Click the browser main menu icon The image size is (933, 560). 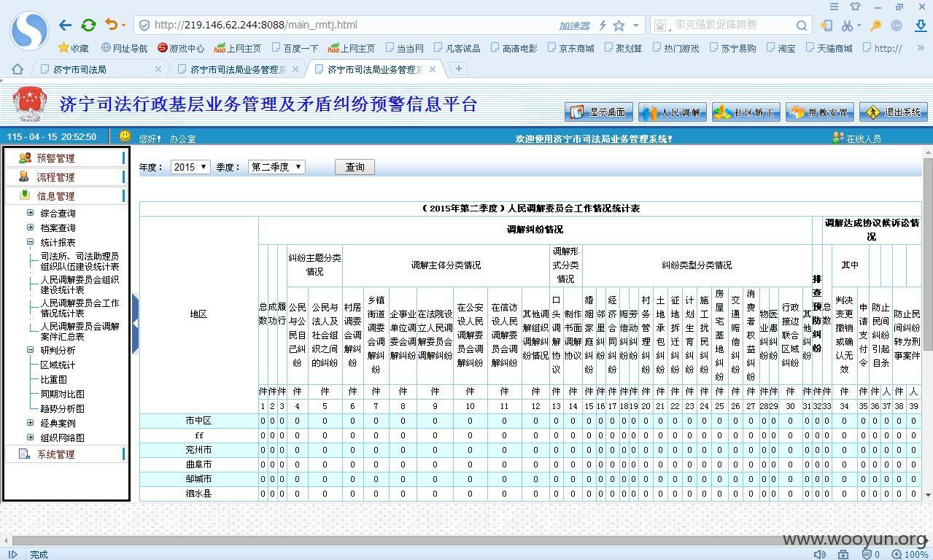click(x=834, y=7)
